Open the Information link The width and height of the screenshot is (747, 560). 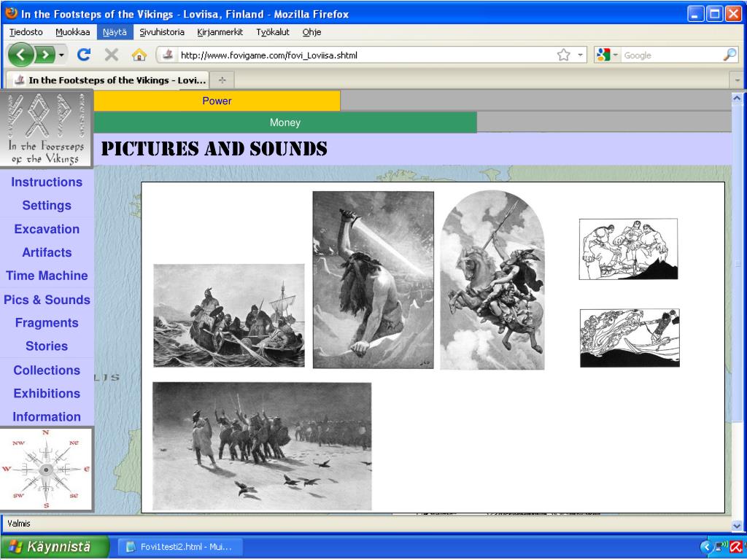click(x=47, y=416)
